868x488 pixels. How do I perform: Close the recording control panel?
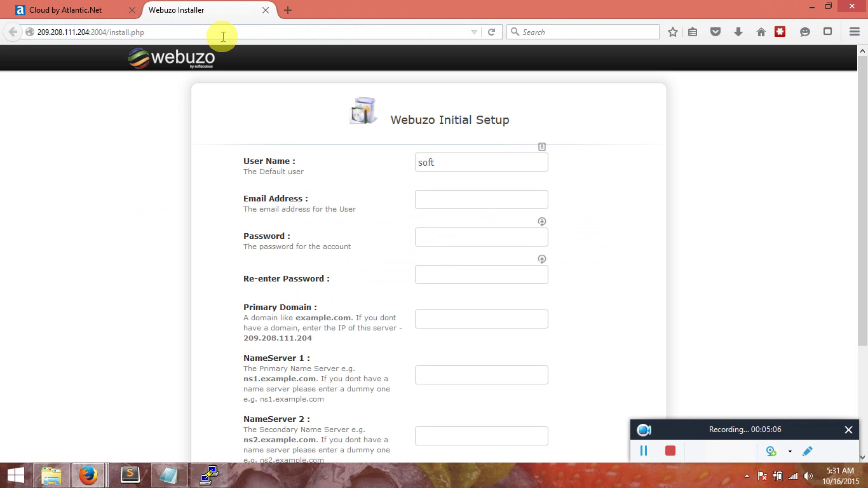click(848, 430)
